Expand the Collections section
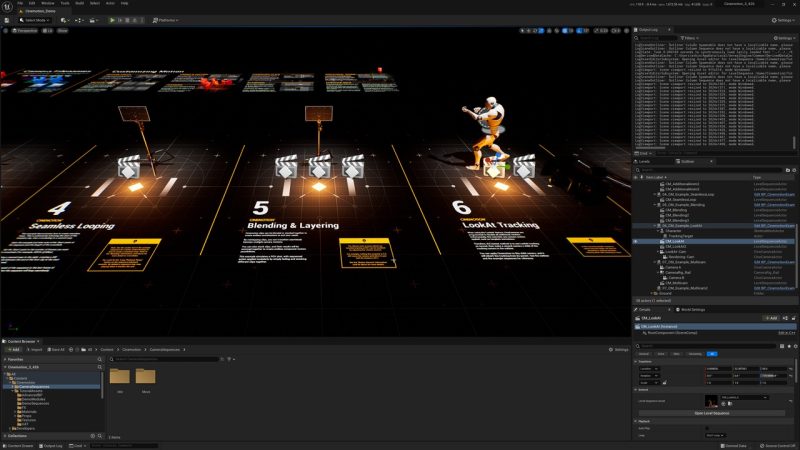 coord(5,436)
